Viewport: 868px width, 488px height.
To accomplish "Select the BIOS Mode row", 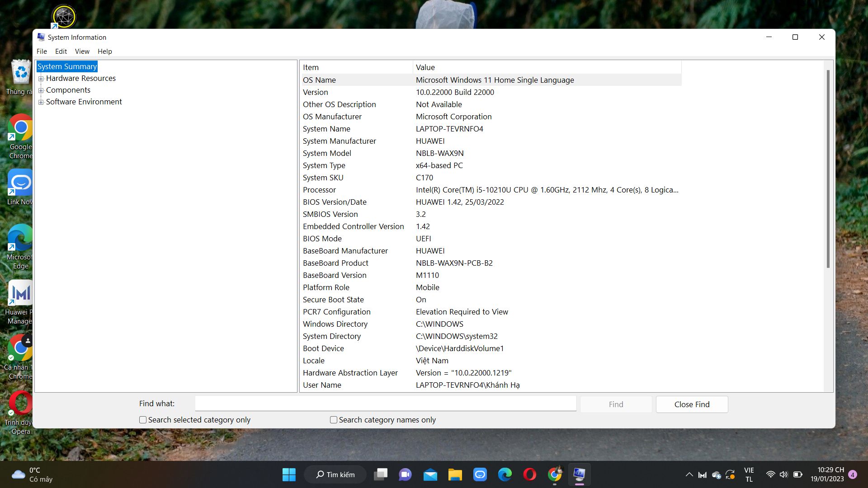I will pos(491,239).
